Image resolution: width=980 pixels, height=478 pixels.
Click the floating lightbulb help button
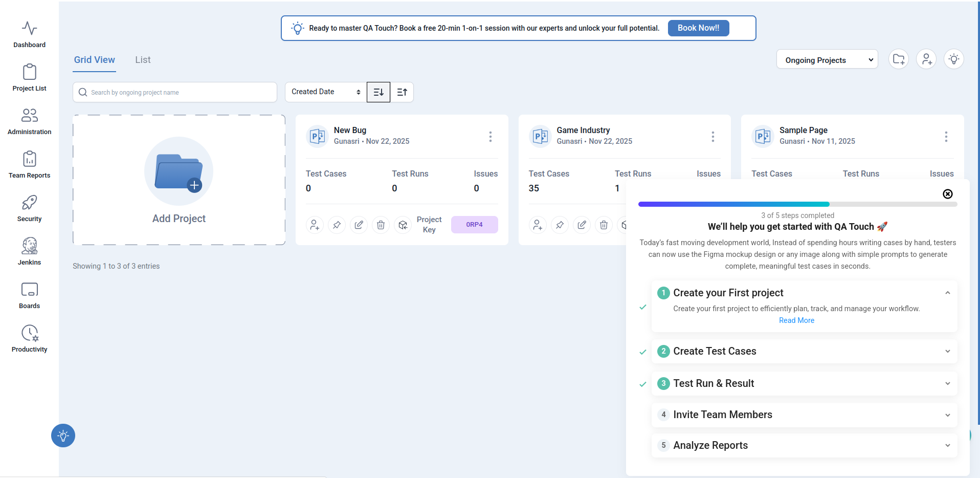[63, 436]
